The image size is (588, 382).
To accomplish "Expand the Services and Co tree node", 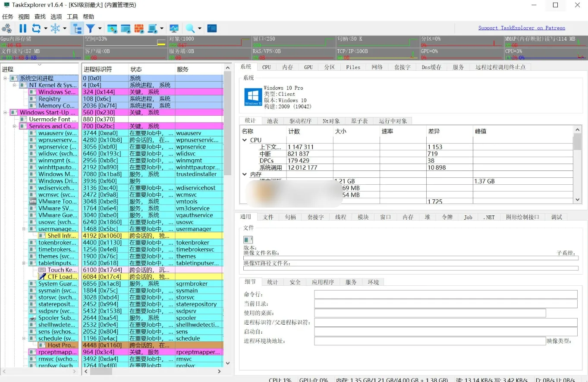I will 13,126.
